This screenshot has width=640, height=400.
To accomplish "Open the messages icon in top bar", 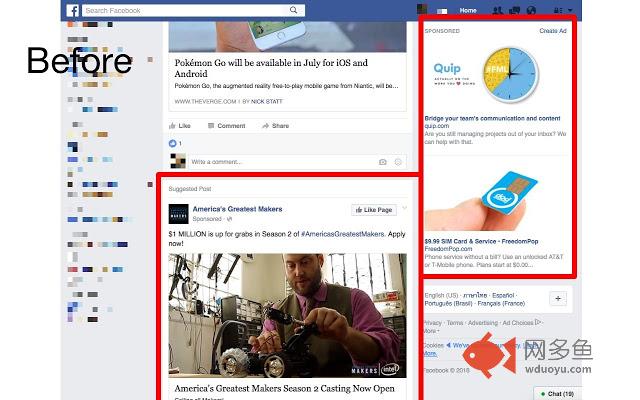I will [x=514, y=10].
